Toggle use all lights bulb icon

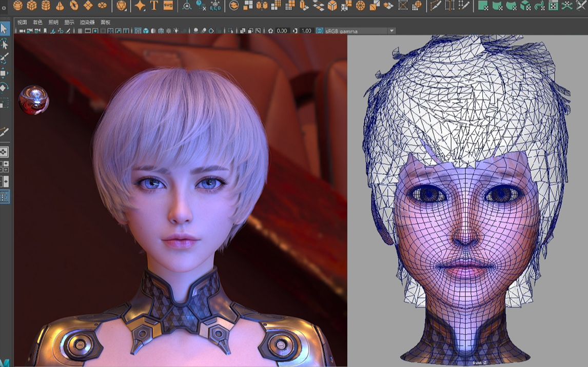176,31
